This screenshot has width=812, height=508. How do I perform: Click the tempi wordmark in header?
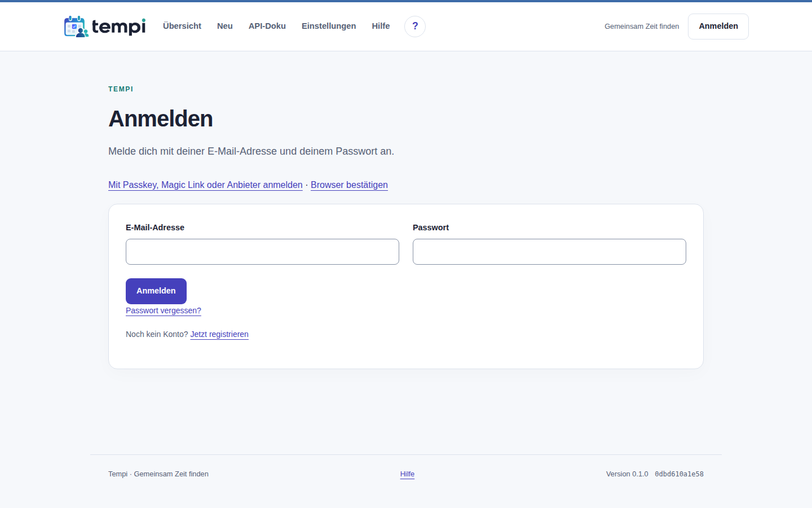118,27
